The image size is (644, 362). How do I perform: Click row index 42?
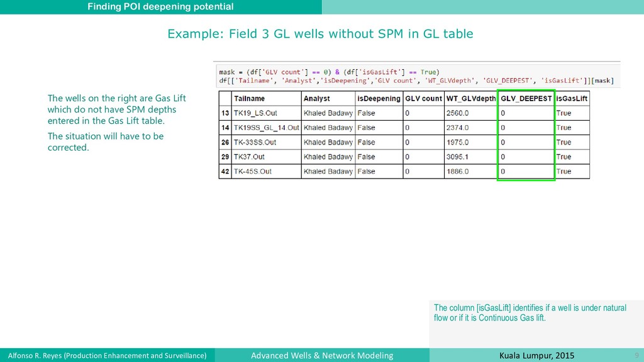coord(225,171)
